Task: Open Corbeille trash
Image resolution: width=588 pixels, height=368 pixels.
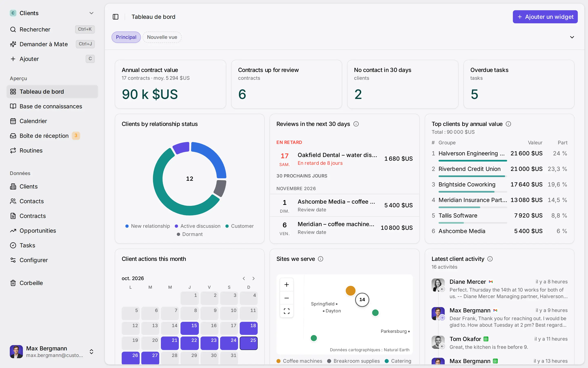Action: coord(52,283)
